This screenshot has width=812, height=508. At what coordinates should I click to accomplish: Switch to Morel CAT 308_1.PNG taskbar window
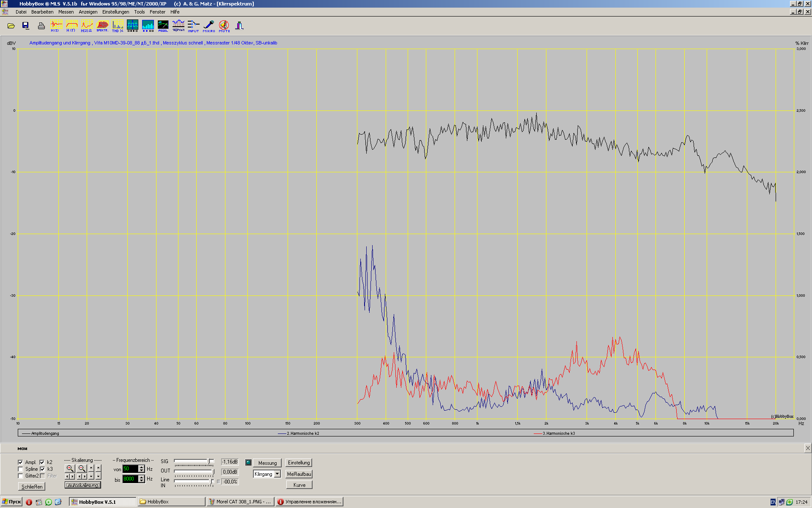tap(240, 502)
